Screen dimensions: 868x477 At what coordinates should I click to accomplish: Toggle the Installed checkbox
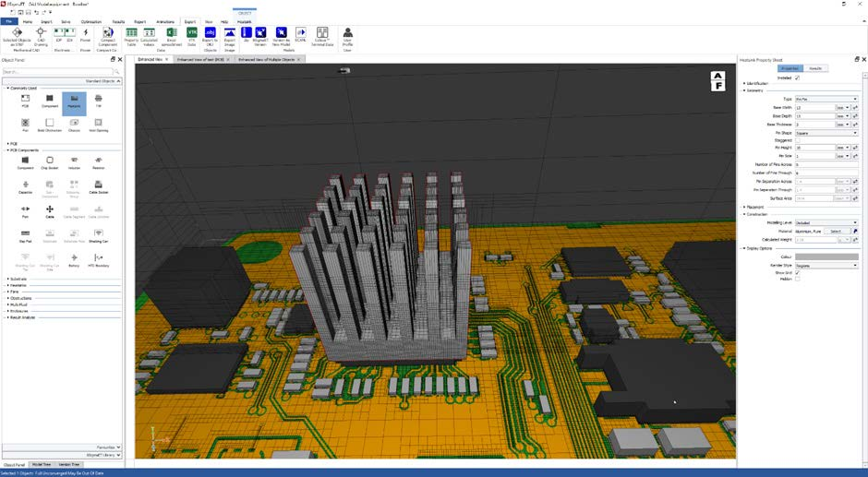pos(798,78)
